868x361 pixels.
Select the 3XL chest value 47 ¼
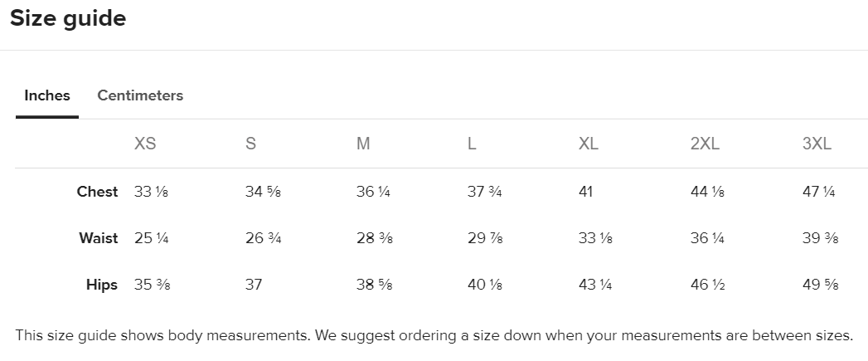tap(819, 192)
